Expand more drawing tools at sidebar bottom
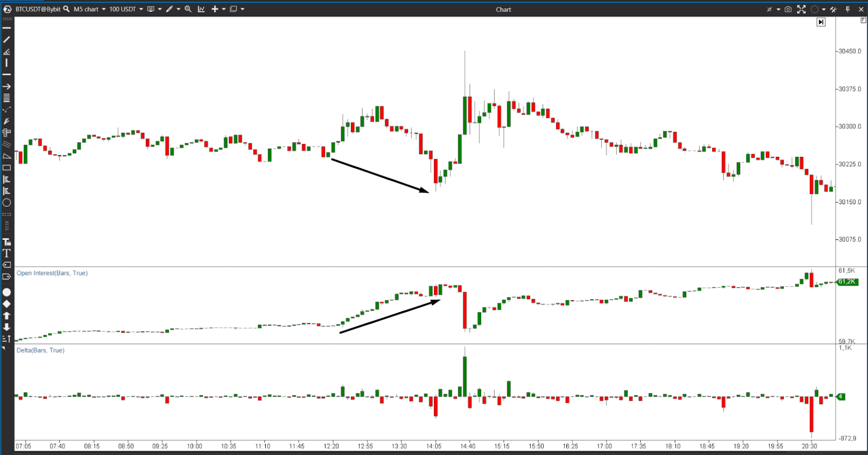Viewport: 868px width, 455px height. click(x=4, y=348)
